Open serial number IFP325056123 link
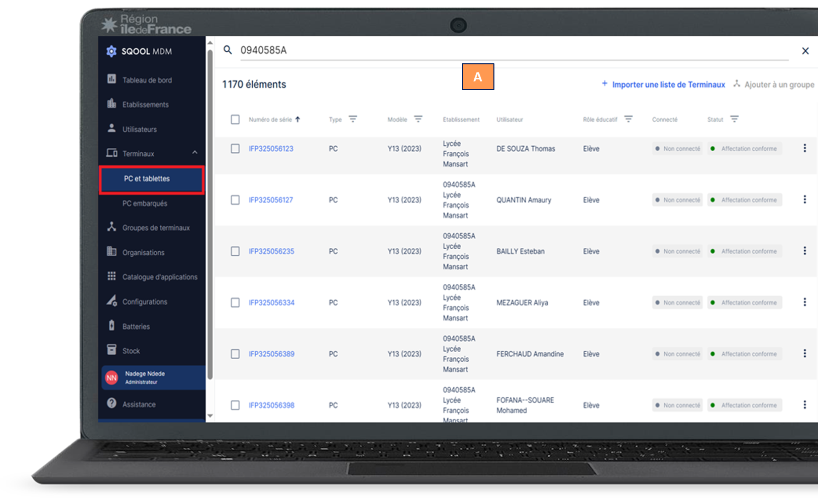 coord(271,149)
